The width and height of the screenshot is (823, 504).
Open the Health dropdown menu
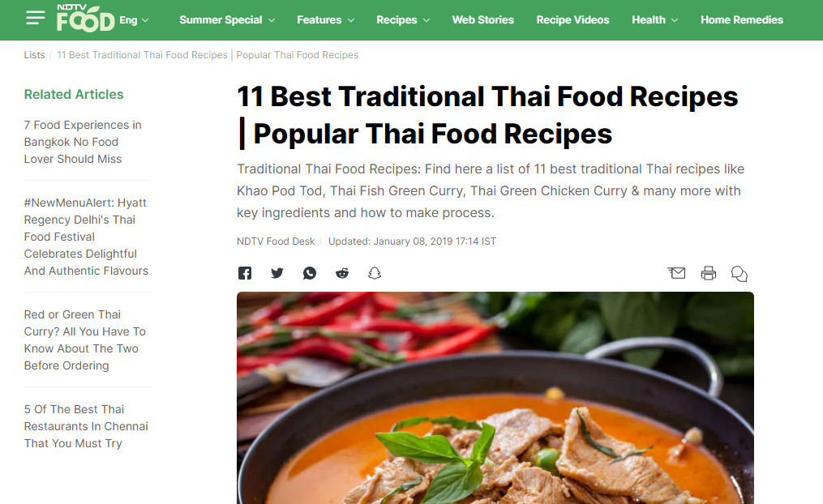tap(654, 20)
